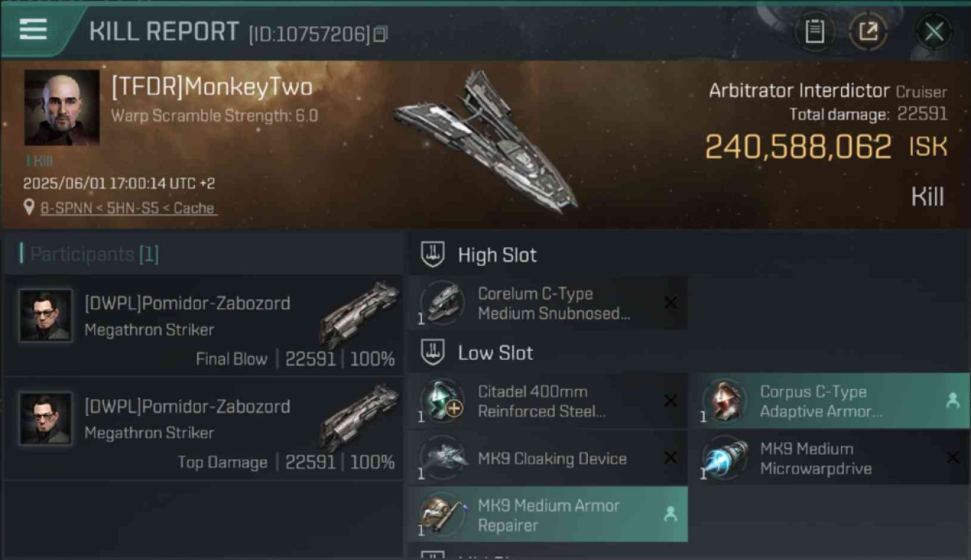Click the Corelum C-Type Medium Snubnosed icon
971x560 pixels.
441,303
